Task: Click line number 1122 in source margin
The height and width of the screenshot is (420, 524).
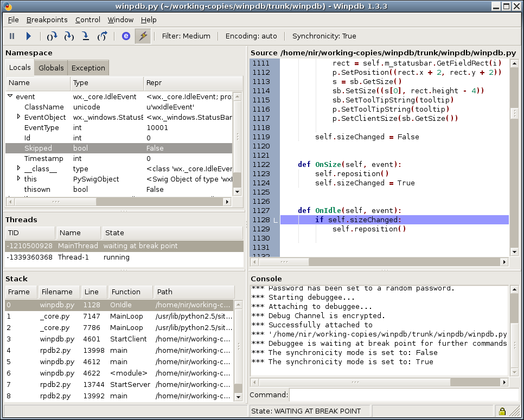Action: point(261,165)
